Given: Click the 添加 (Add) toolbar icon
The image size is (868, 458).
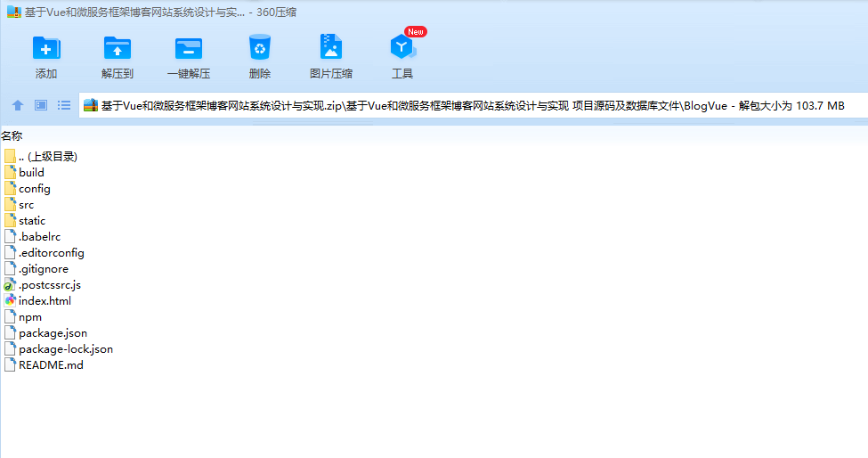Looking at the screenshot, I should click(x=46, y=48).
